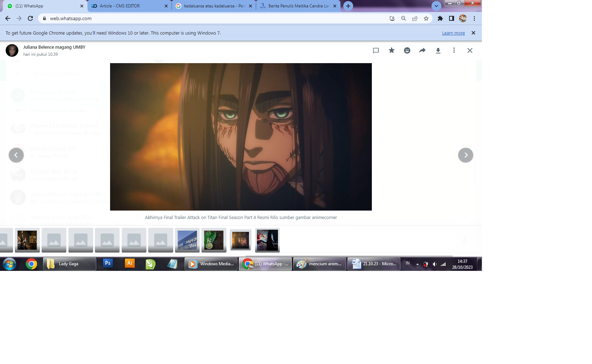Go forward in Chrome
The width and height of the screenshot is (592, 364).
tap(19, 18)
